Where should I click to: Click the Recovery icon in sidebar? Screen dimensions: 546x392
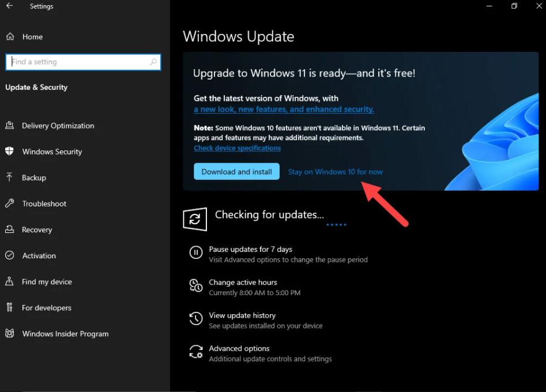(x=10, y=229)
